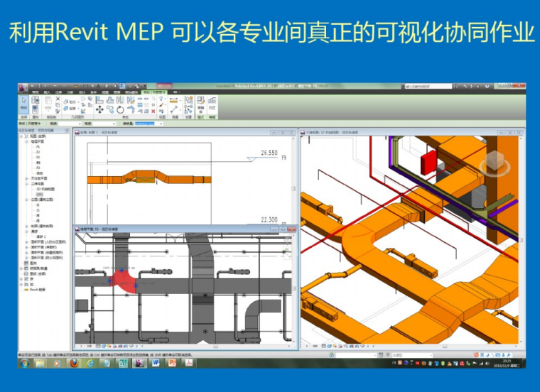Open the Revit application menu button
This screenshot has height=392, width=540.
pos(23,87)
